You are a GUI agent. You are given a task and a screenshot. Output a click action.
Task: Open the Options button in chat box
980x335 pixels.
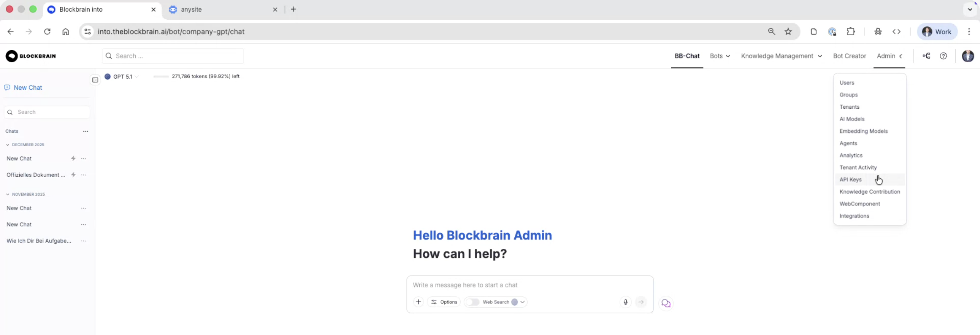[444, 302]
